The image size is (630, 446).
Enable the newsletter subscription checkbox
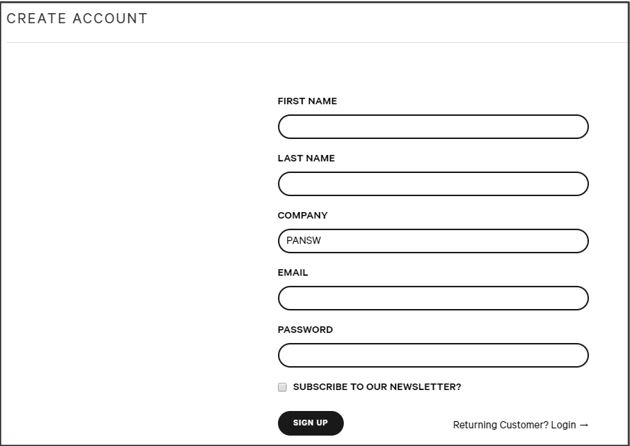point(283,387)
